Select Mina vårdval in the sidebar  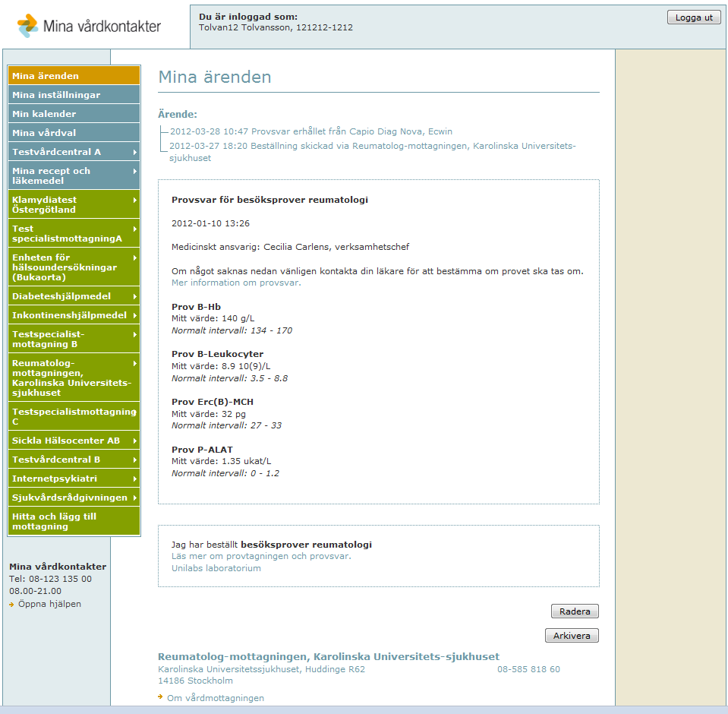point(74,133)
